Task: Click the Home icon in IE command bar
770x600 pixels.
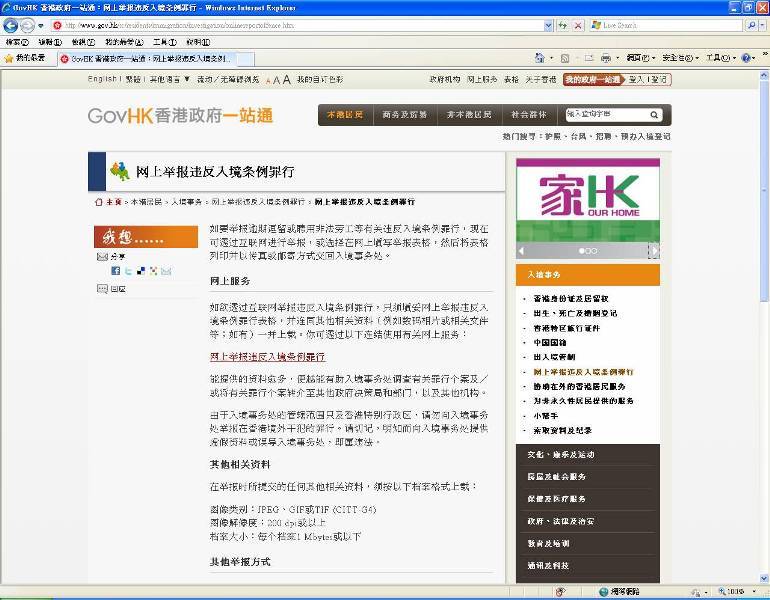Action: pyautogui.click(x=540, y=59)
